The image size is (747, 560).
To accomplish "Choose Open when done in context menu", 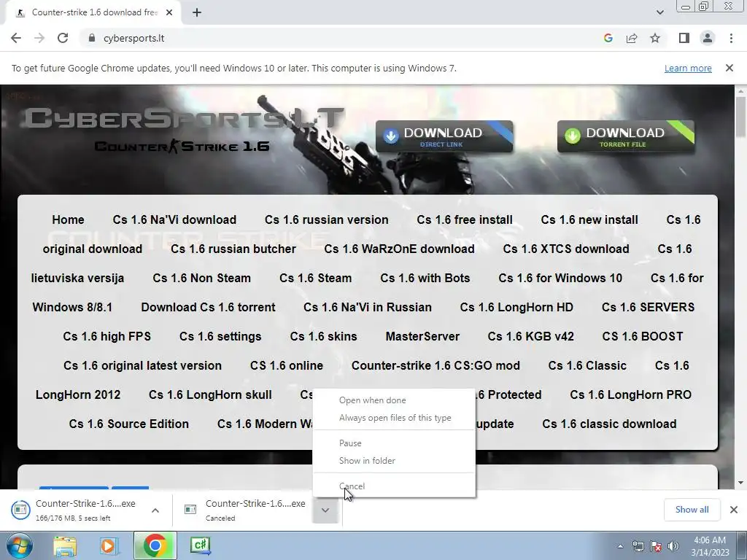I will pyautogui.click(x=394, y=400).
